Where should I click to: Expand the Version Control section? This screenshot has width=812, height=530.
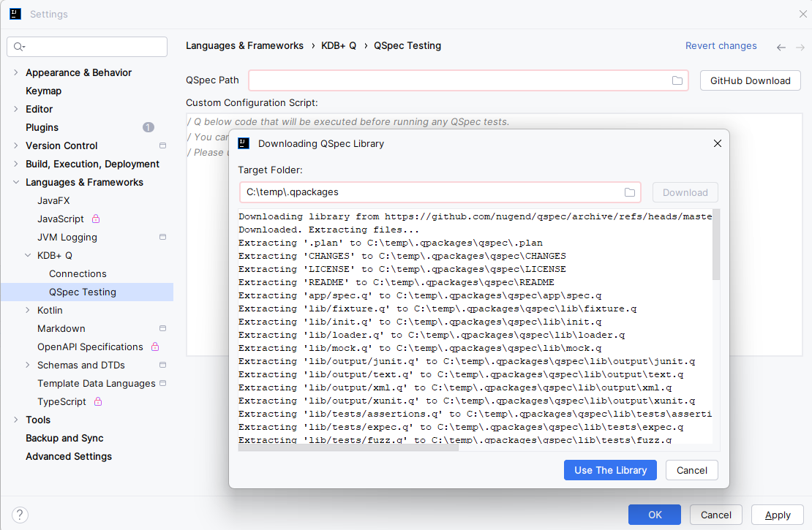[x=15, y=145]
